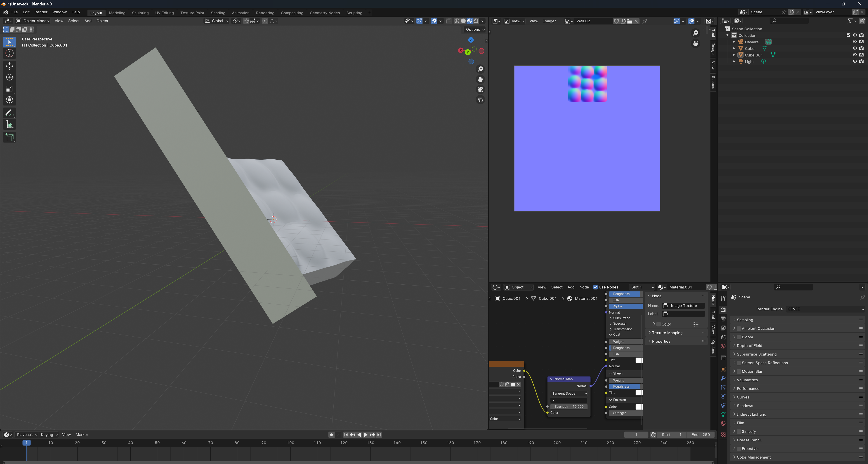Select the Measure tool
The height and width of the screenshot is (464, 868).
point(9,125)
